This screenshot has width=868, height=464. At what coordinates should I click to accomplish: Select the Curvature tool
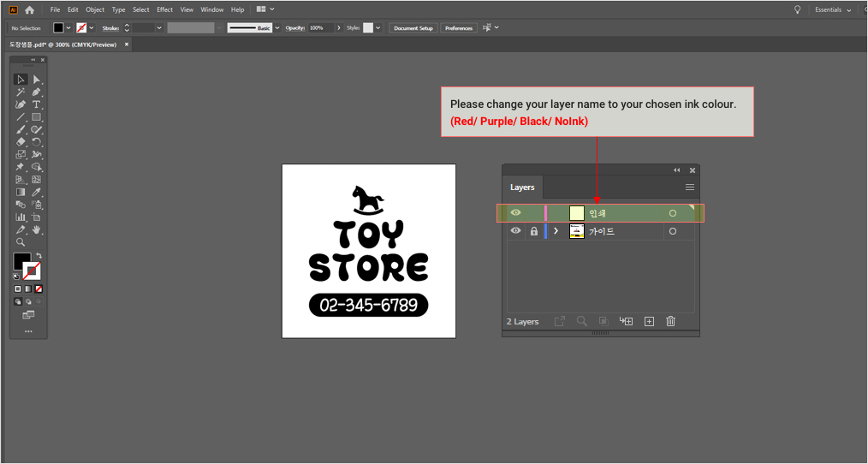pos(21,104)
